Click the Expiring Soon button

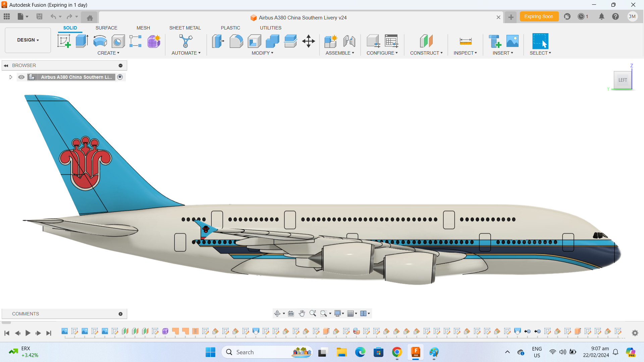click(x=539, y=16)
